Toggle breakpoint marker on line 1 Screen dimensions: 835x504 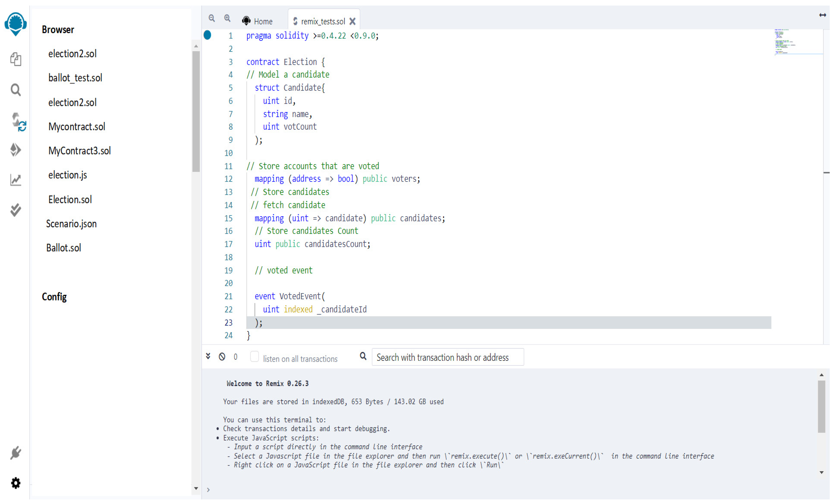[208, 35]
